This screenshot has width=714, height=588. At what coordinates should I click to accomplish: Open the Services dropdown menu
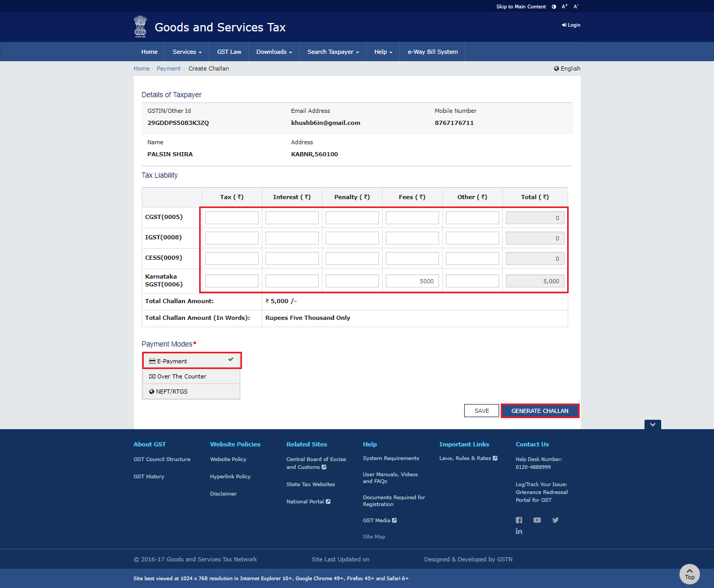click(x=186, y=51)
